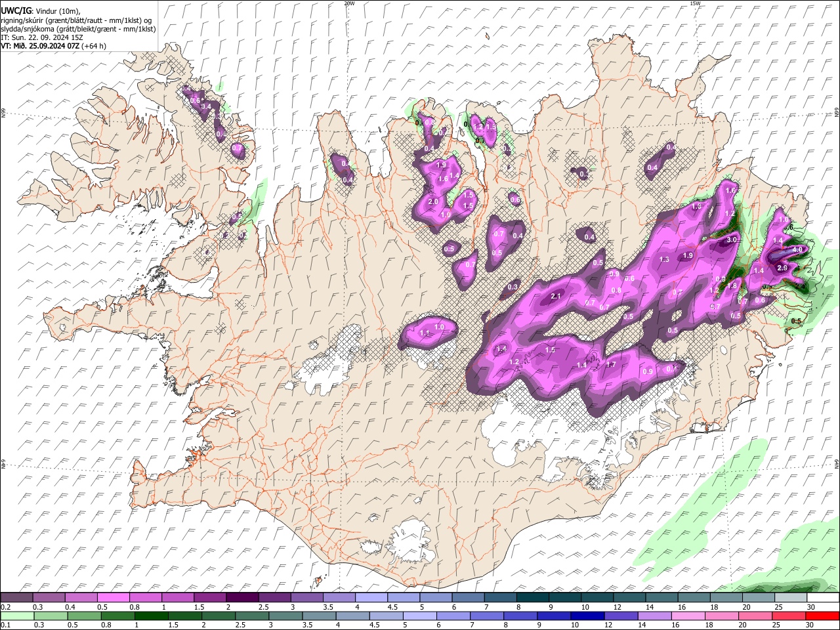Select the white 30 swatch in the top legend row
Image resolution: width=840 pixels, height=630 pixels.
(x=824, y=598)
